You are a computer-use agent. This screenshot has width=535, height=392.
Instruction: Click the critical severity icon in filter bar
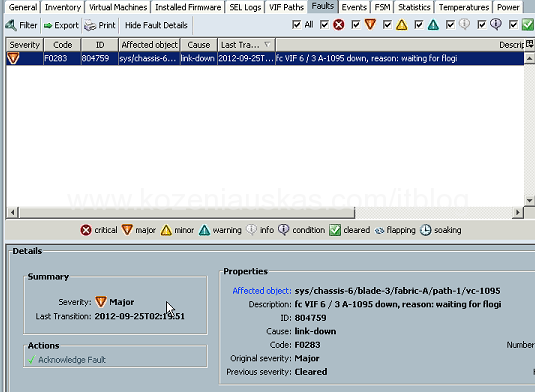tap(338, 25)
